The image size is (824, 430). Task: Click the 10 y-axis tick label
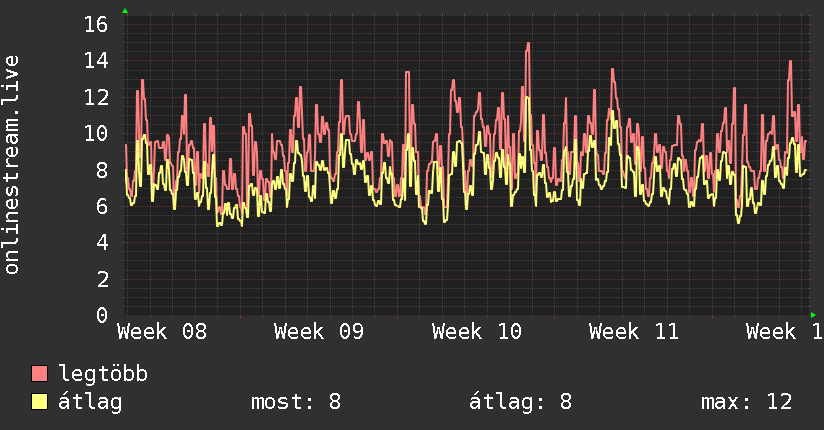(x=96, y=133)
